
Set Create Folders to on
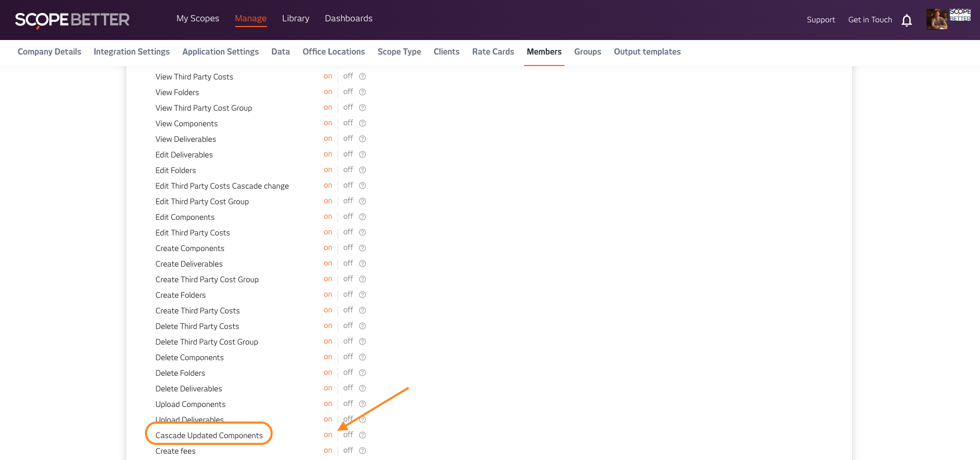pyautogui.click(x=328, y=295)
